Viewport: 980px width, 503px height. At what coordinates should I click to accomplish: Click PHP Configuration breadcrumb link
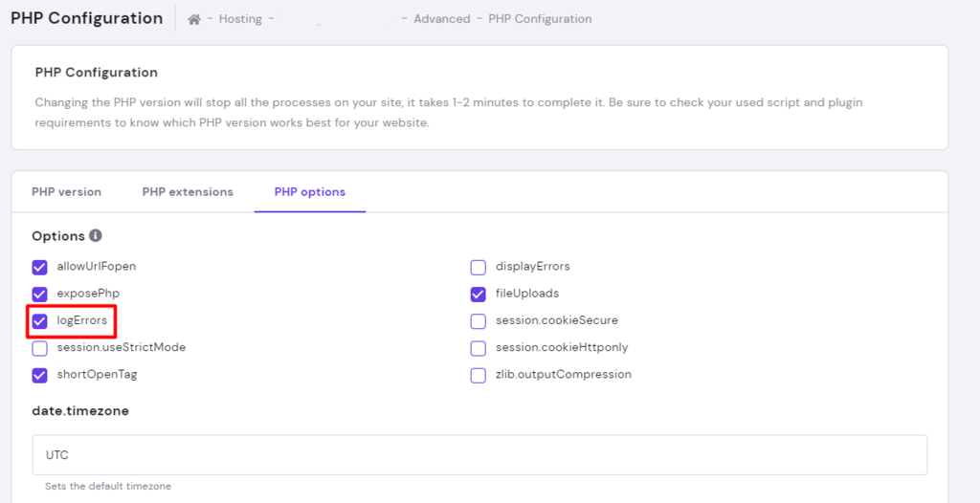point(540,19)
